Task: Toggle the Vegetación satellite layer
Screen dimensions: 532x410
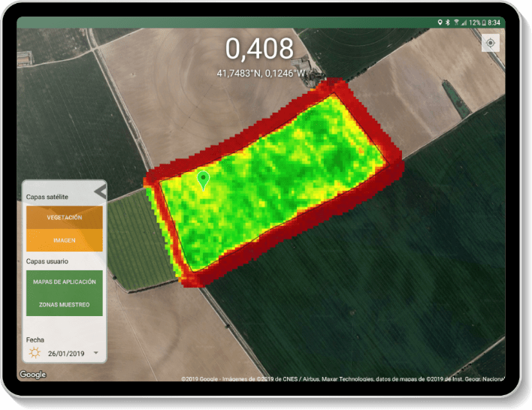Action: click(64, 218)
